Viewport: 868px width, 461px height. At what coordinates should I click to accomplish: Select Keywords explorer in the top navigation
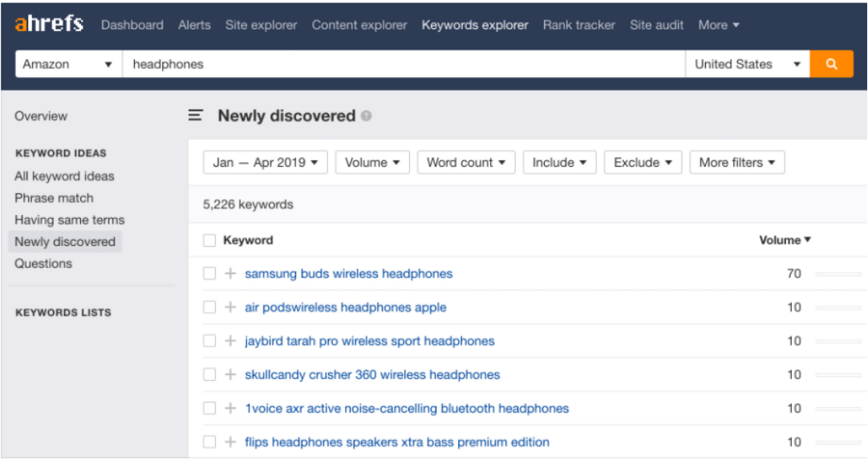point(475,25)
